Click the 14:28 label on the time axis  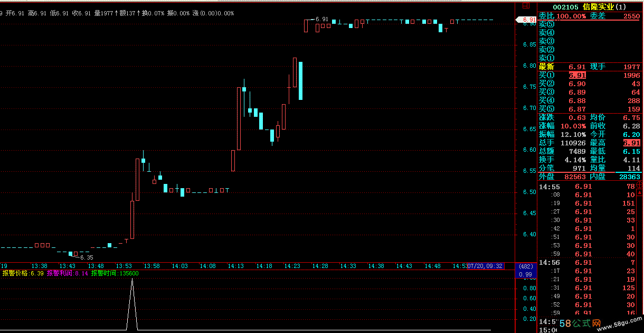click(x=320, y=266)
